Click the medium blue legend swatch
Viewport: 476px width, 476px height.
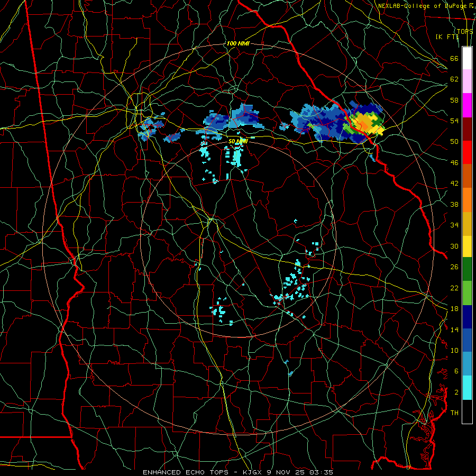coord(467,340)
